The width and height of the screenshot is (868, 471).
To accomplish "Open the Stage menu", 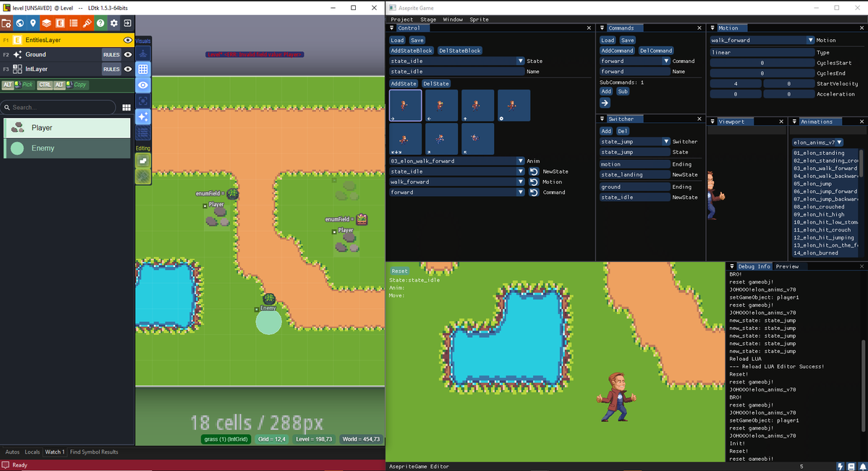I will click(x=428, y=20).
